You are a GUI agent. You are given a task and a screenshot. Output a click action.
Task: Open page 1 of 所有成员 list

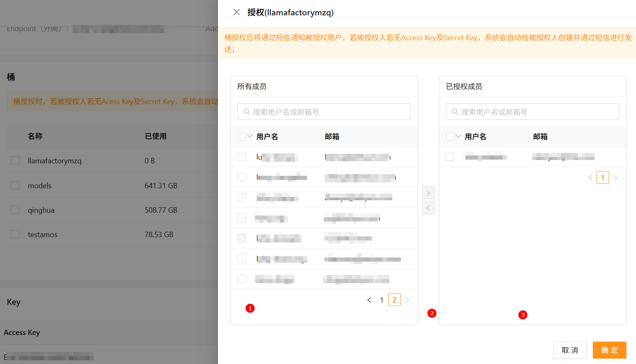[x=382, y=300]
